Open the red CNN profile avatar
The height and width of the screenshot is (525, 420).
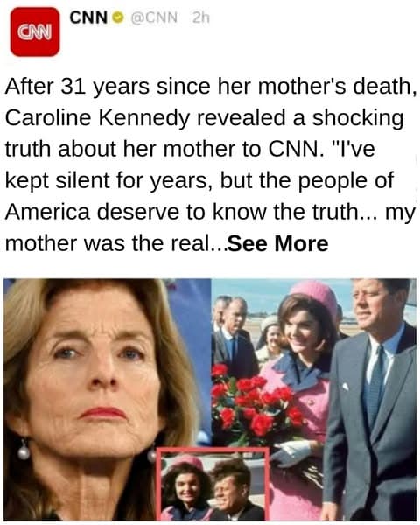35,31
